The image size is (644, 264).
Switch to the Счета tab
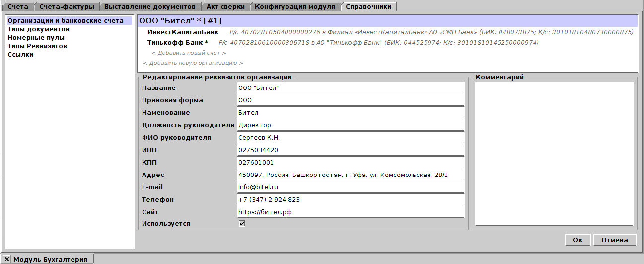point(18,6)
